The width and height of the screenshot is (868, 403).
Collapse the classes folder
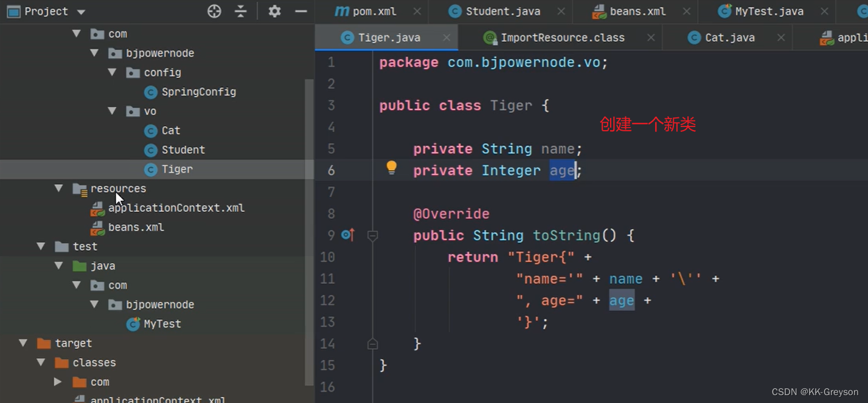[41, 362]
